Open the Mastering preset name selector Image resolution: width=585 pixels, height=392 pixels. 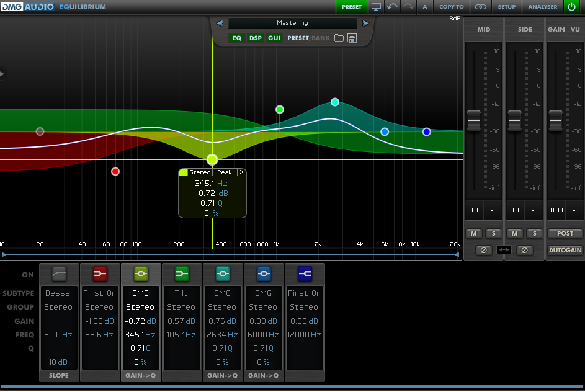pos(292,23)
